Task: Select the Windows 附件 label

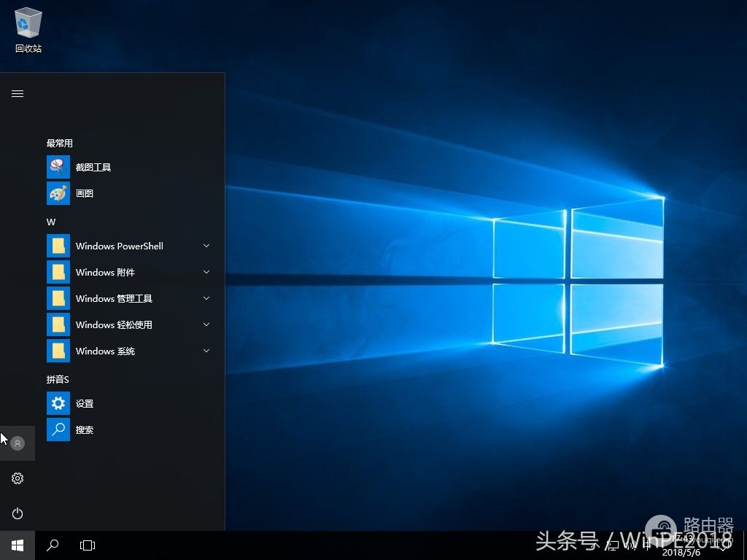Action: tap(105, 273)
